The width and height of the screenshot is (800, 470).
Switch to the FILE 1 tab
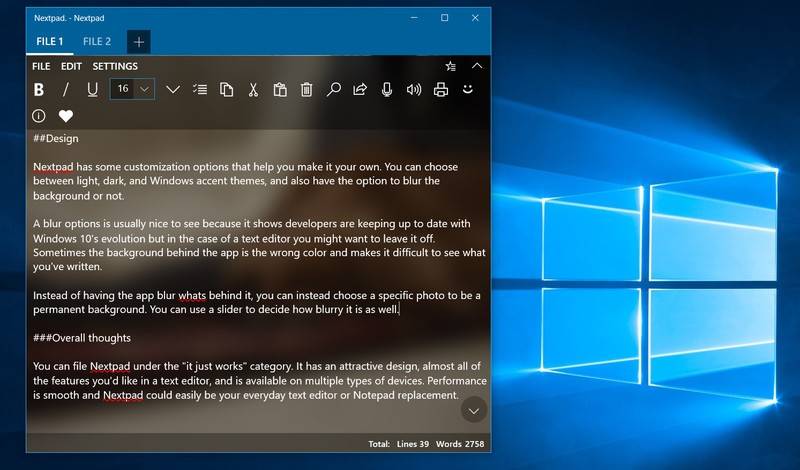(49, 42)
